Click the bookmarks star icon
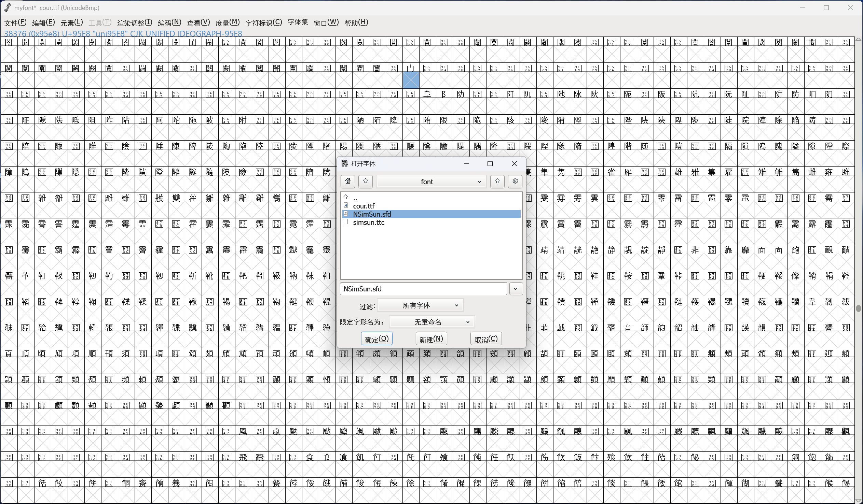863x504 pixels. [366, 181]
